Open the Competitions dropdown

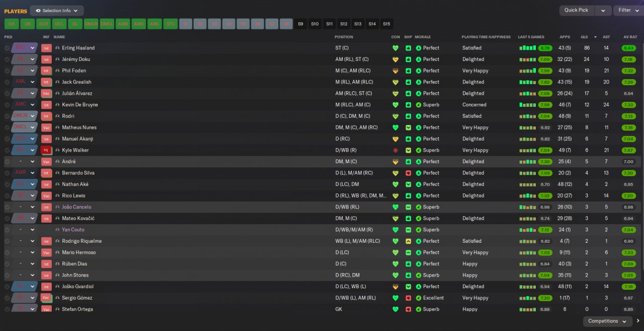point(607,321)
